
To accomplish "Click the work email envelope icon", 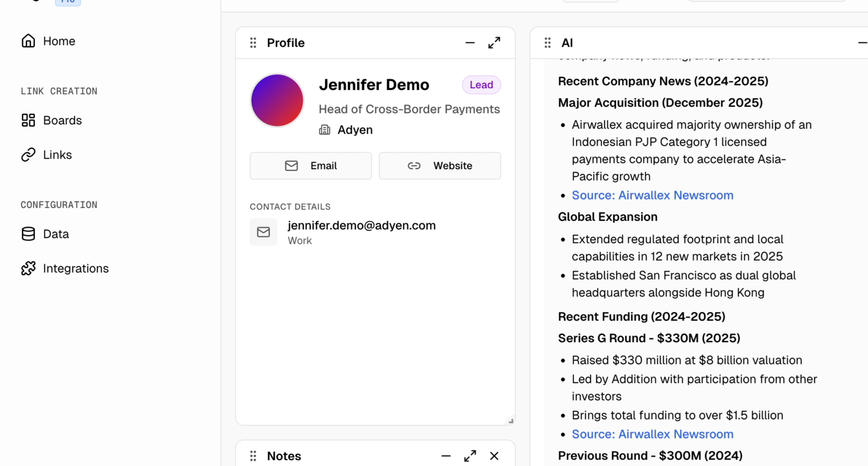I will click(263, 232).
